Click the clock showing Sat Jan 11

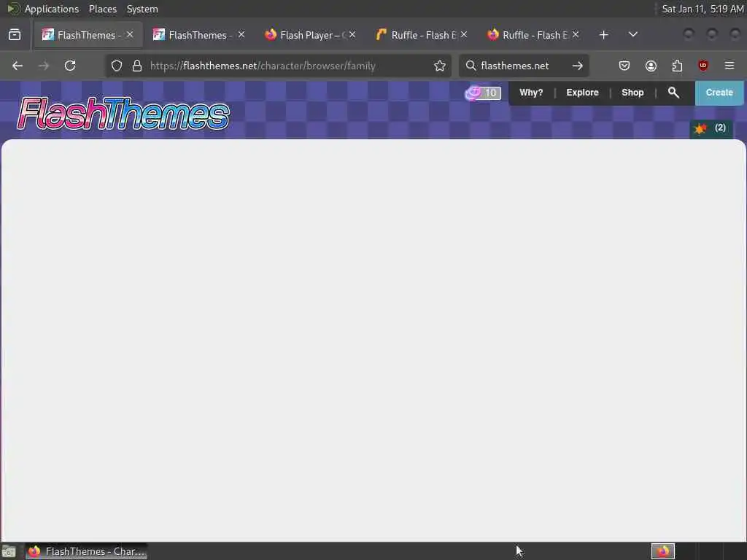(703, 9)
